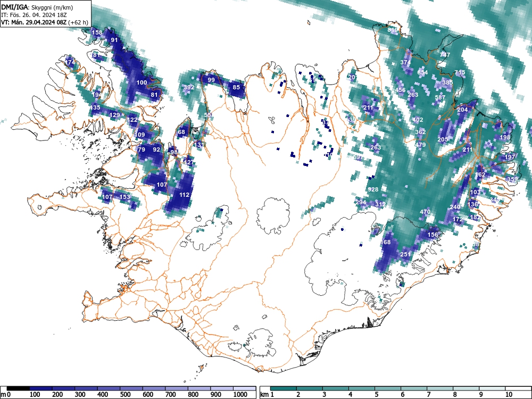Click the visibility value 129 on the map
Viewport: 532px width, 399px height.
tap(115, 115)
